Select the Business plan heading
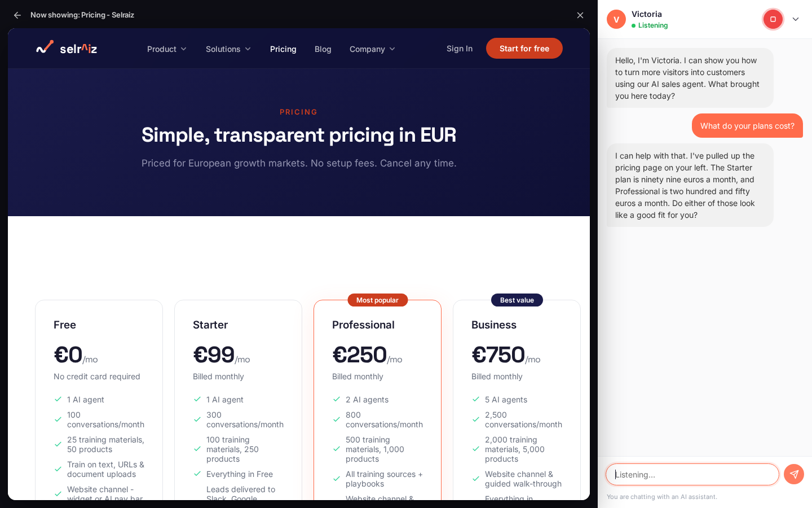Viewport: 812px width, 508px height. (x=494, y=325)
